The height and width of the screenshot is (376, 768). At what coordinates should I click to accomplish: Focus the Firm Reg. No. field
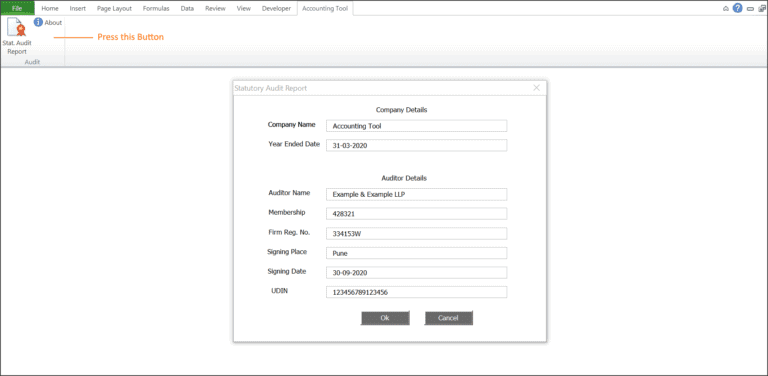pyautogui.click(x=416, y=234)
